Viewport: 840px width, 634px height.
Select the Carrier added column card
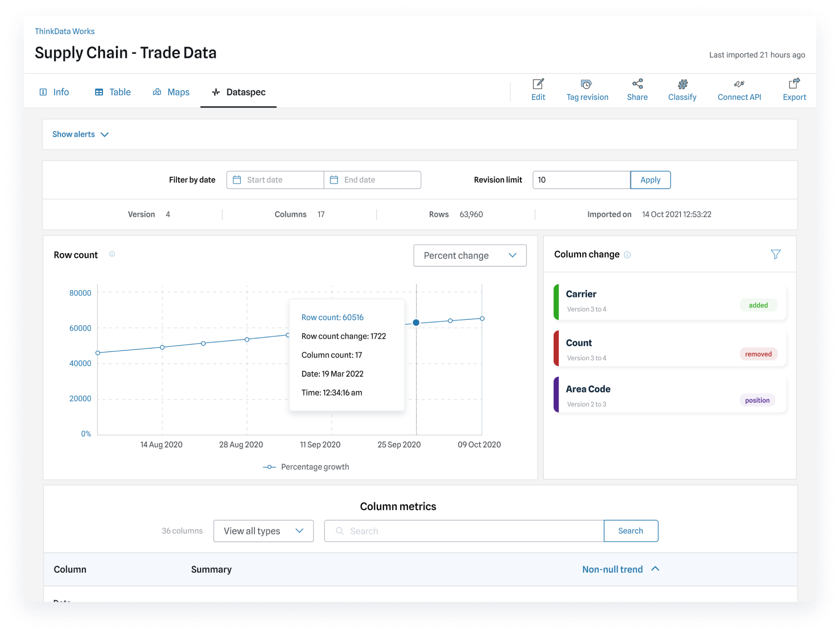(670, 302)
